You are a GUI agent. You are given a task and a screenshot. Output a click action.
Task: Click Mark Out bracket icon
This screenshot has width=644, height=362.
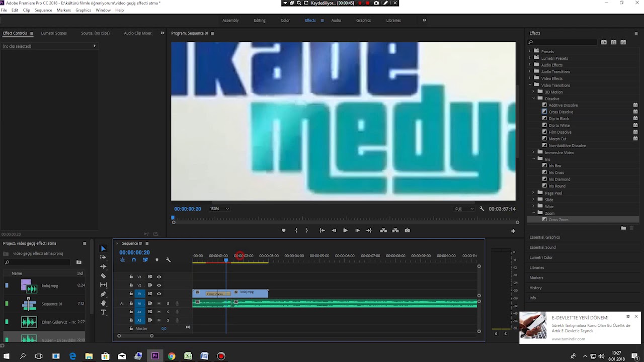307,230
